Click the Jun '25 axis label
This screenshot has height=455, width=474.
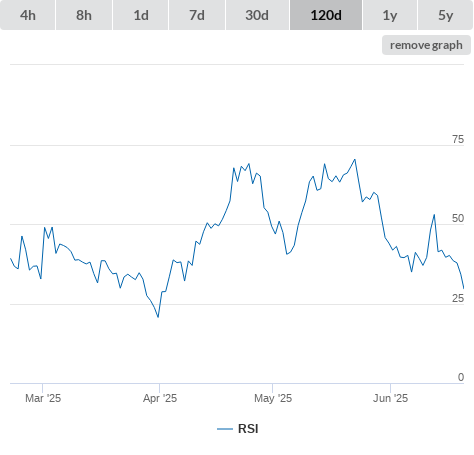[390, 398]
